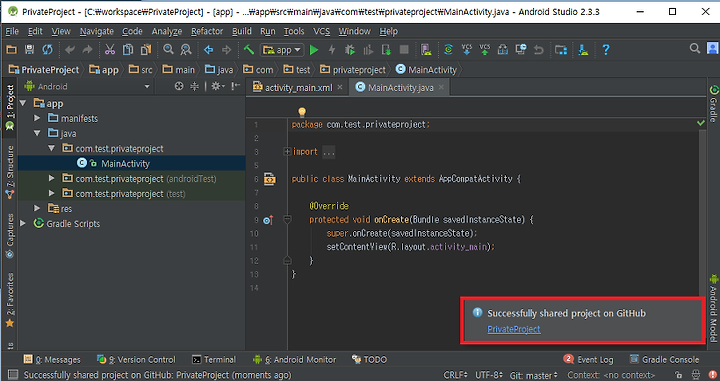Unfold the collapsed import block
The image size is (720, 381).
point(287,151)
